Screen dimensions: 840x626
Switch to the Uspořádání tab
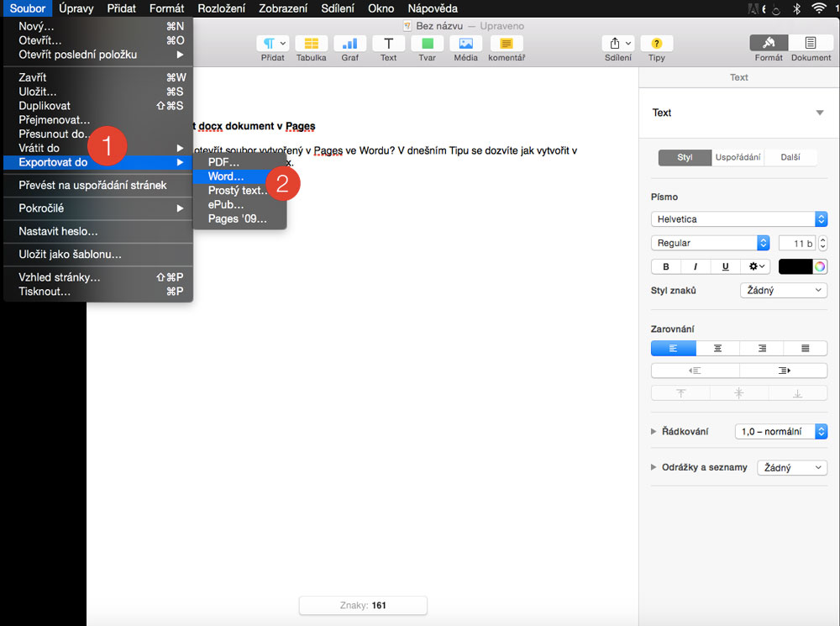[x=738, y=158]
